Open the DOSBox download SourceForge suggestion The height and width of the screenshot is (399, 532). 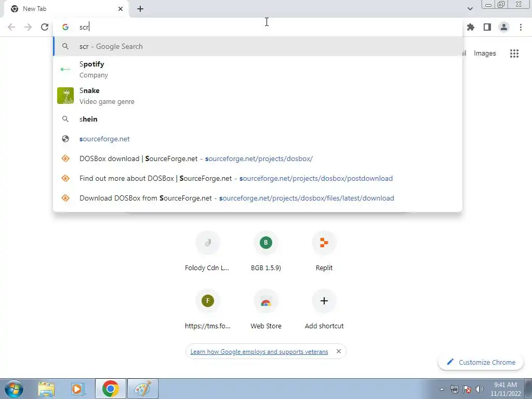[x=258, y=158]
